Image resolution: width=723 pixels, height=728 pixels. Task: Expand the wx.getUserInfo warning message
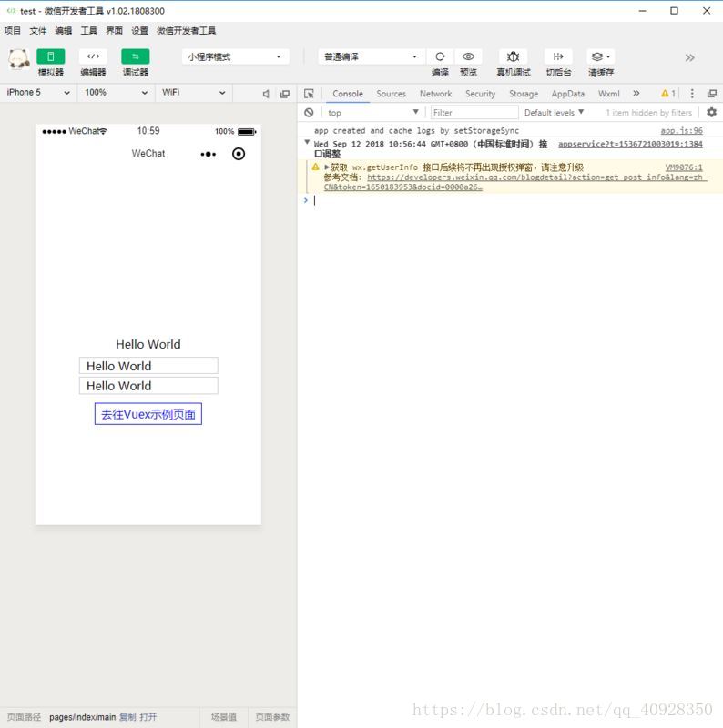(x=327, y=167)
